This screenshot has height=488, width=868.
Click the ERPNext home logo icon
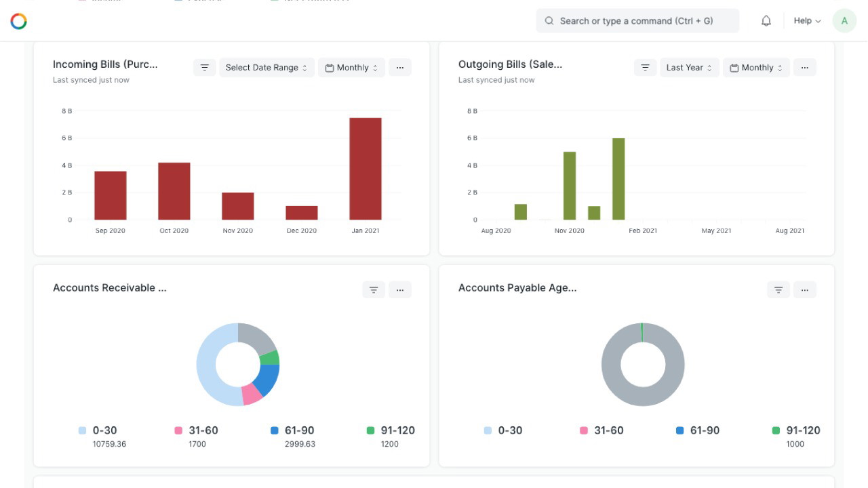coord(19,21)
